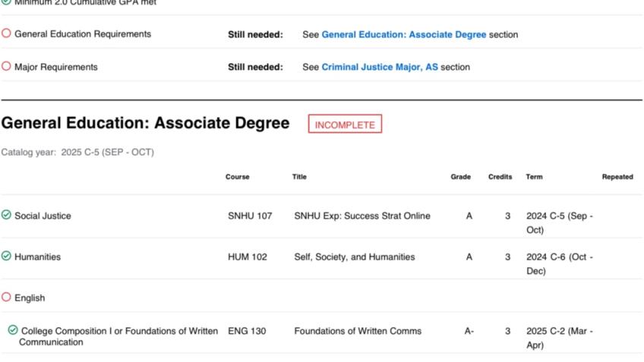Screen dimensions: 644x362
Task: Click the credits value 3 for HUM 102
Action: [507, 257]
